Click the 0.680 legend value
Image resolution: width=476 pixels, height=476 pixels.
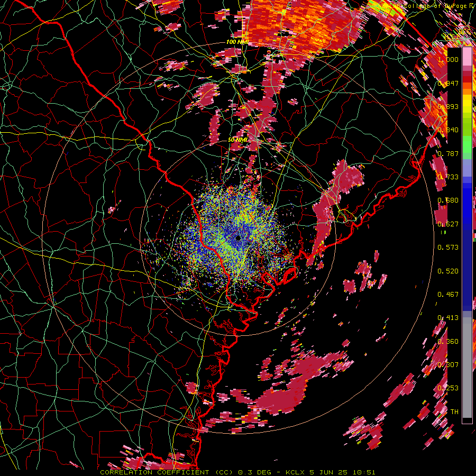[448, 200]
